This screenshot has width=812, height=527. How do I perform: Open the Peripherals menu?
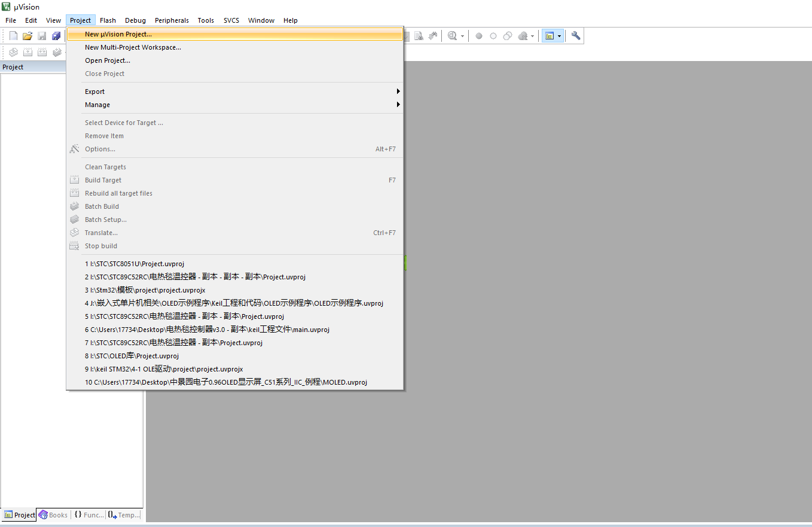[172, 20]
